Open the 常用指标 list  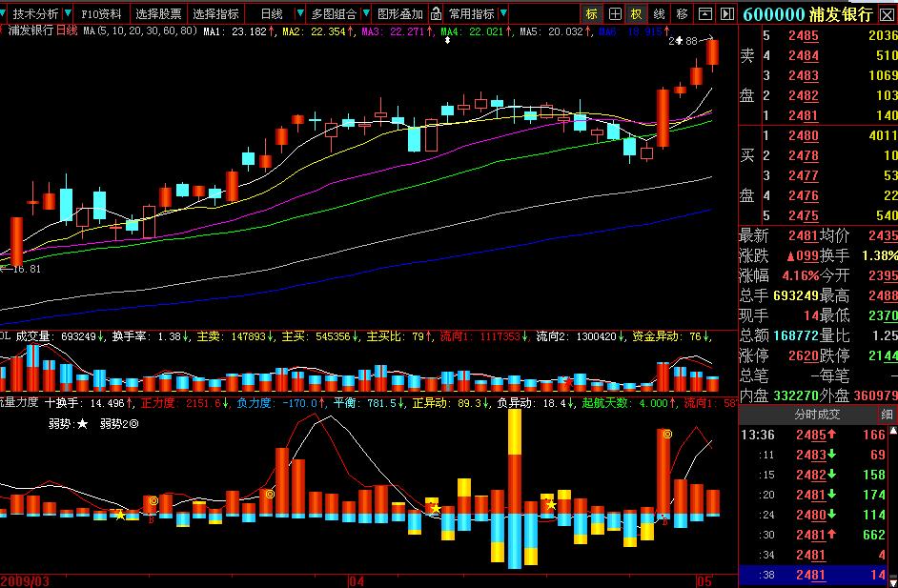click(471, 13)
